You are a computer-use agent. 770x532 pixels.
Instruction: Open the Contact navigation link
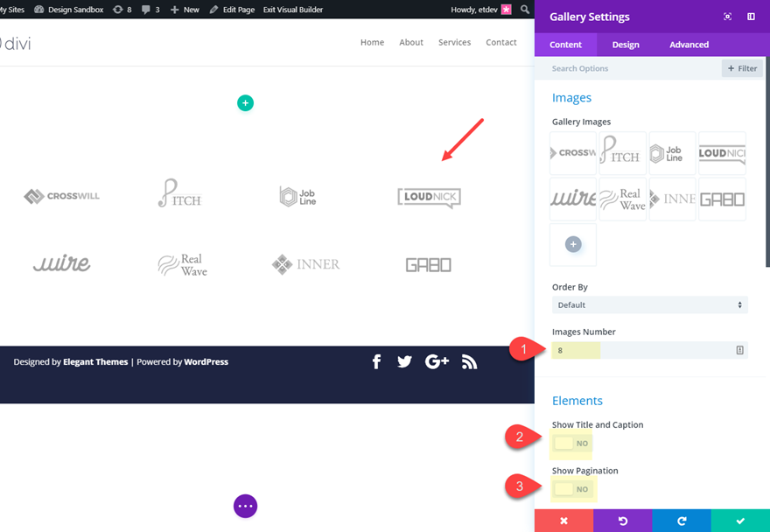(x=500, y=42)
